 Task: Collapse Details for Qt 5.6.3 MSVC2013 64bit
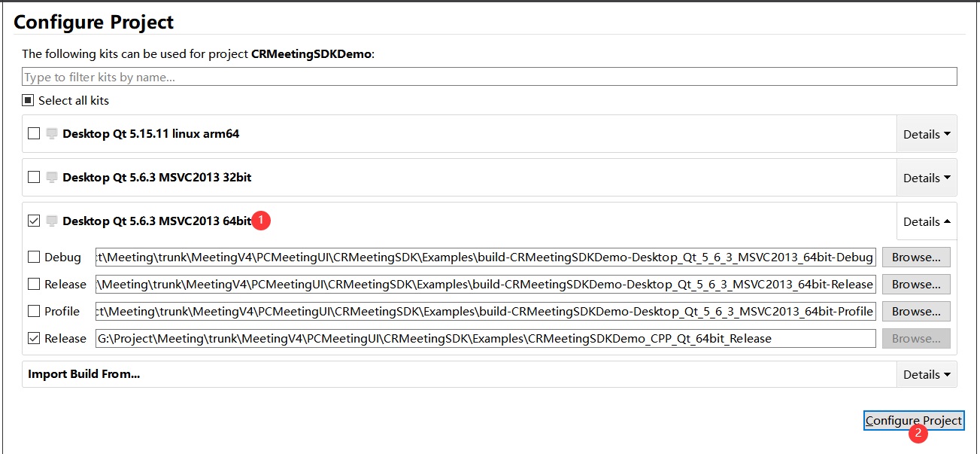coord(926,221)
